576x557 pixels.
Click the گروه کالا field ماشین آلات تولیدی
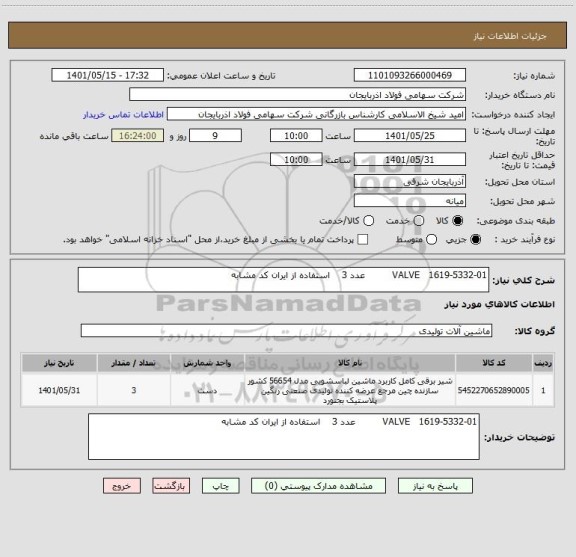[x=286, y=331]
